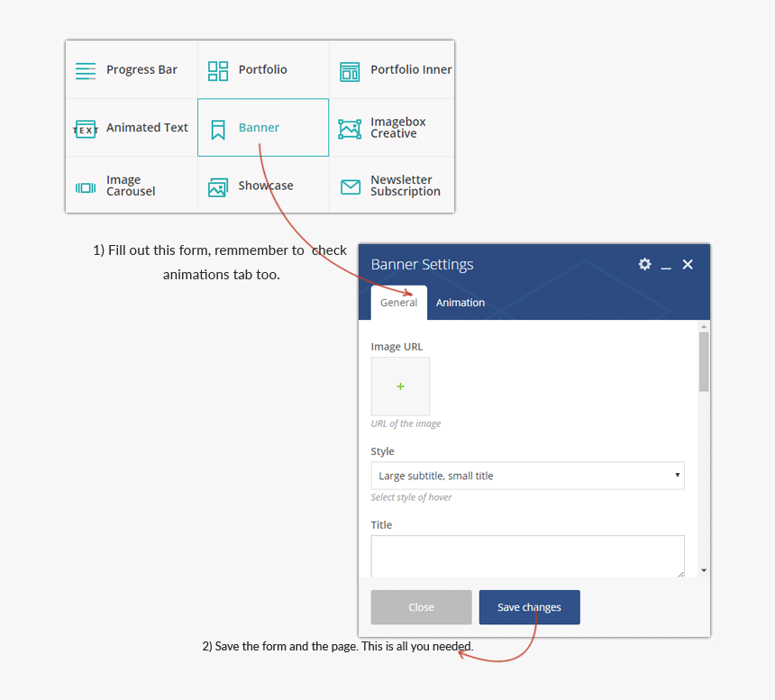Click the Banner bookmark icon

click(218, 130)
